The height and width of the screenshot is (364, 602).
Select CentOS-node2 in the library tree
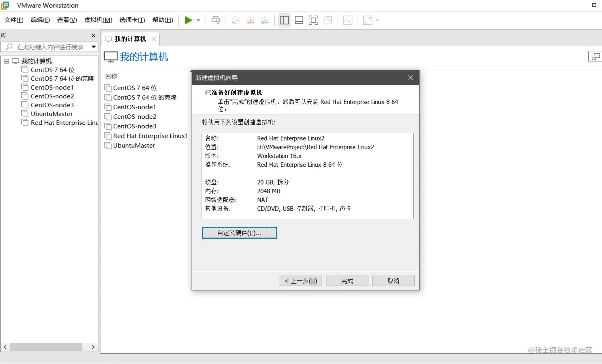52,96
